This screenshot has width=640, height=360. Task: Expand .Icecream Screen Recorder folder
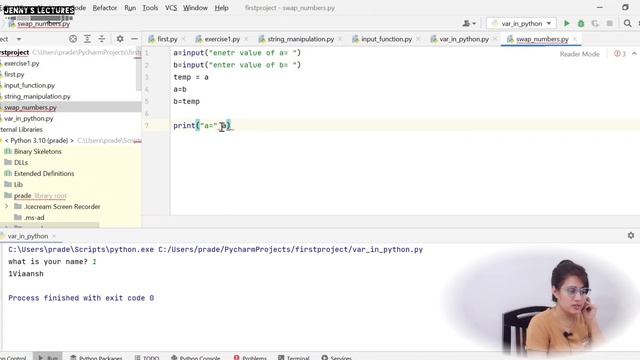pyautogui.click(x=6, y=207)
